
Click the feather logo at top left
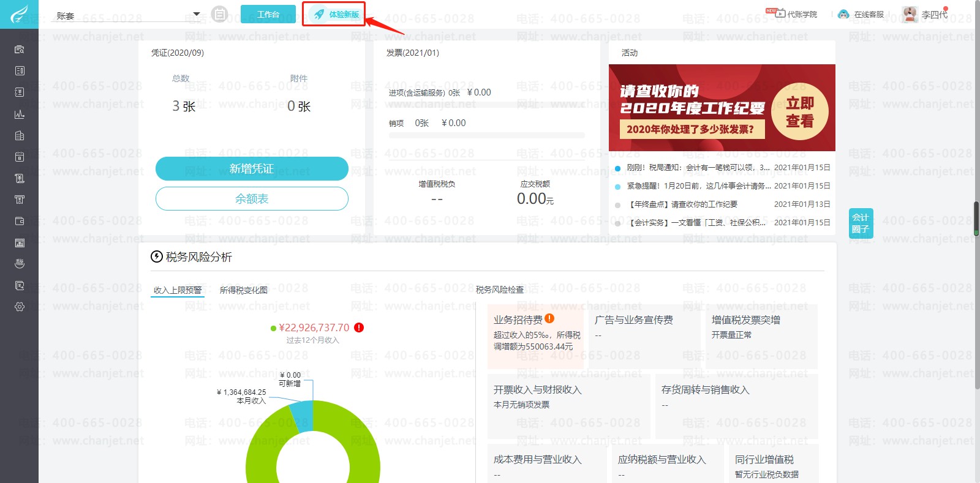pos(19,14)
